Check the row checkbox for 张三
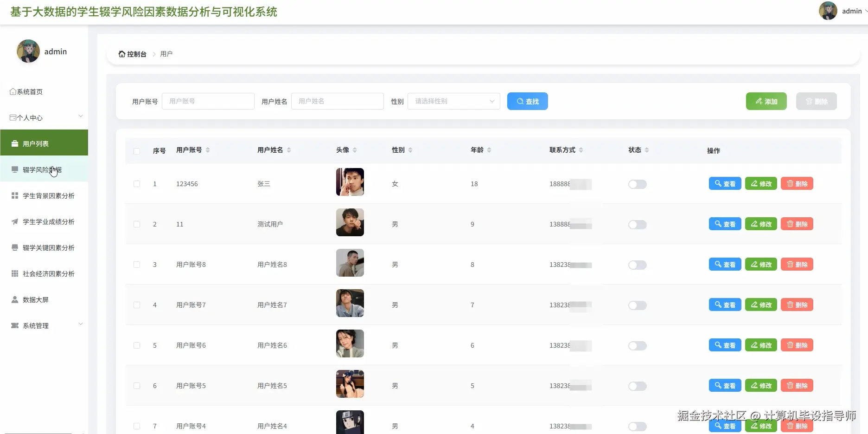The height and width of the screenshot is (434, 868). coord(137,184)
